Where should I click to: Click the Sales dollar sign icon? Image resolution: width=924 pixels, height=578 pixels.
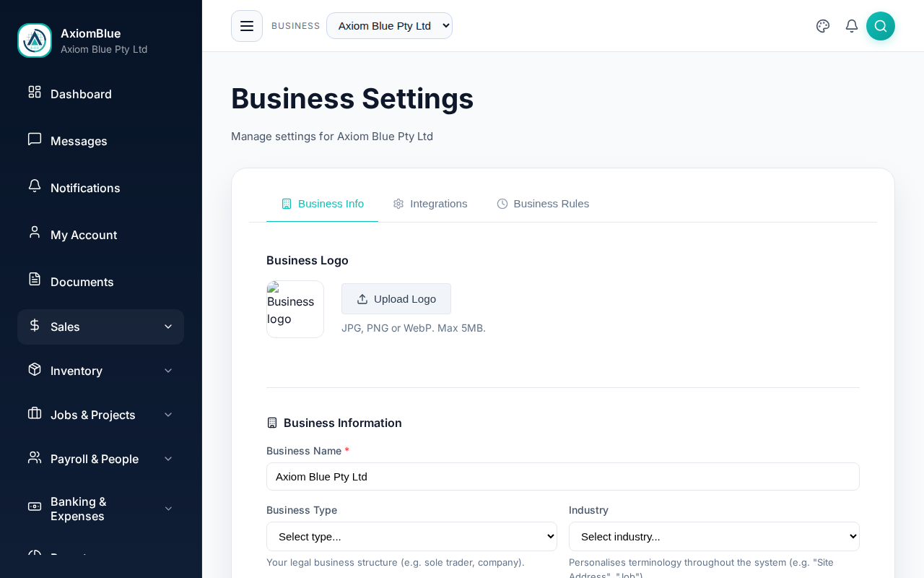35,325
